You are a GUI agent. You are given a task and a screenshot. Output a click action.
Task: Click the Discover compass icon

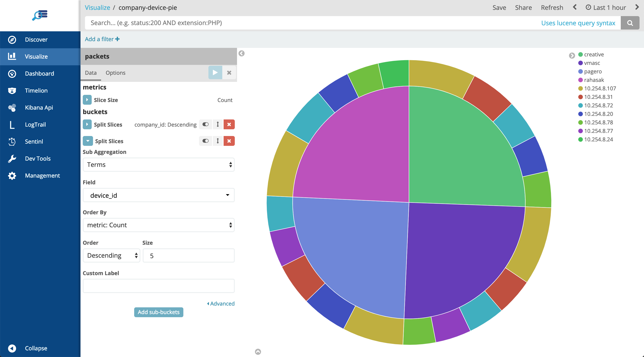pyautogui.click(x=12, y=40)
